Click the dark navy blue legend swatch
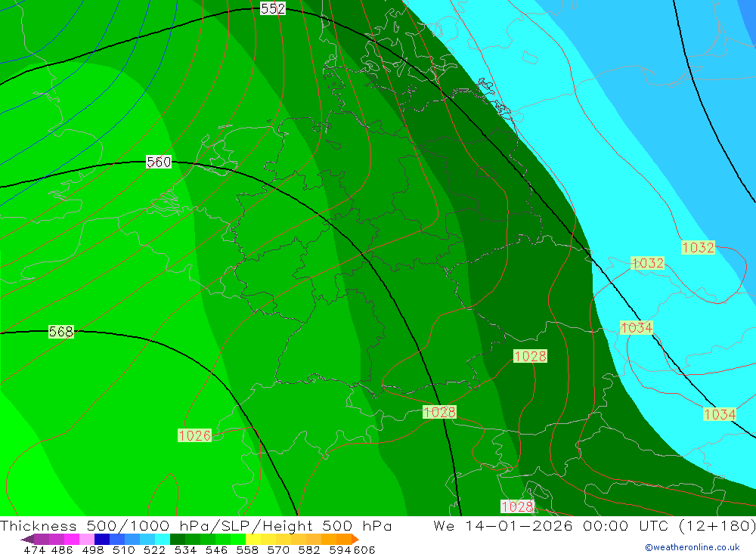The height and width of the screenshot is (554, 756). tap(102, 539)
